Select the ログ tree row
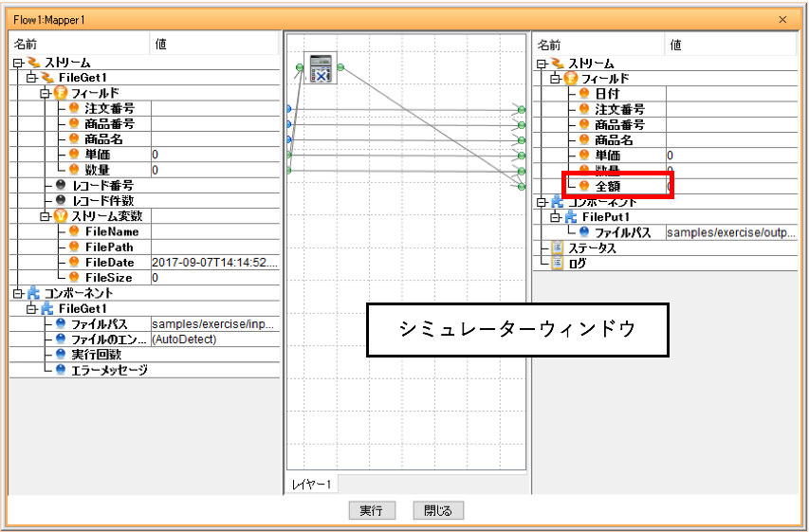Screen dimensions: 809x532 pyautogui.click(x=666, y=264)
